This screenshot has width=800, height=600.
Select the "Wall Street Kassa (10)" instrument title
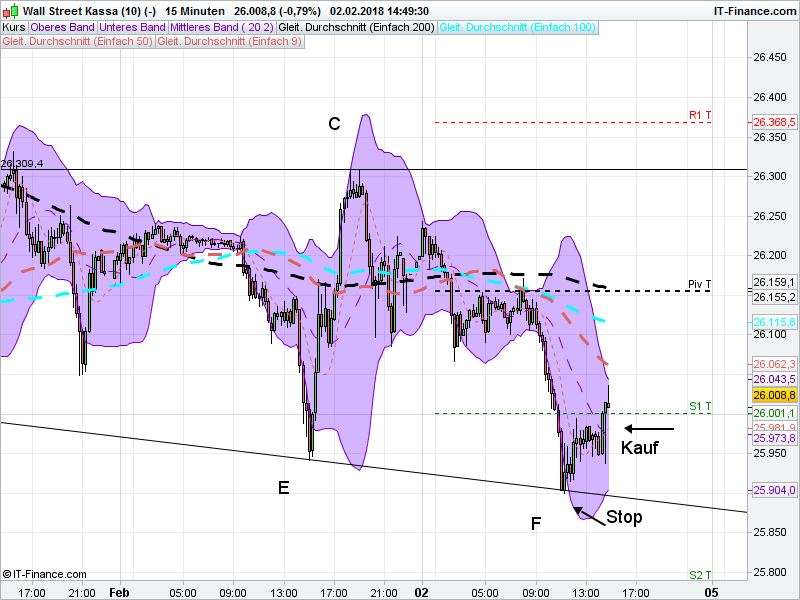click(85, 13)
